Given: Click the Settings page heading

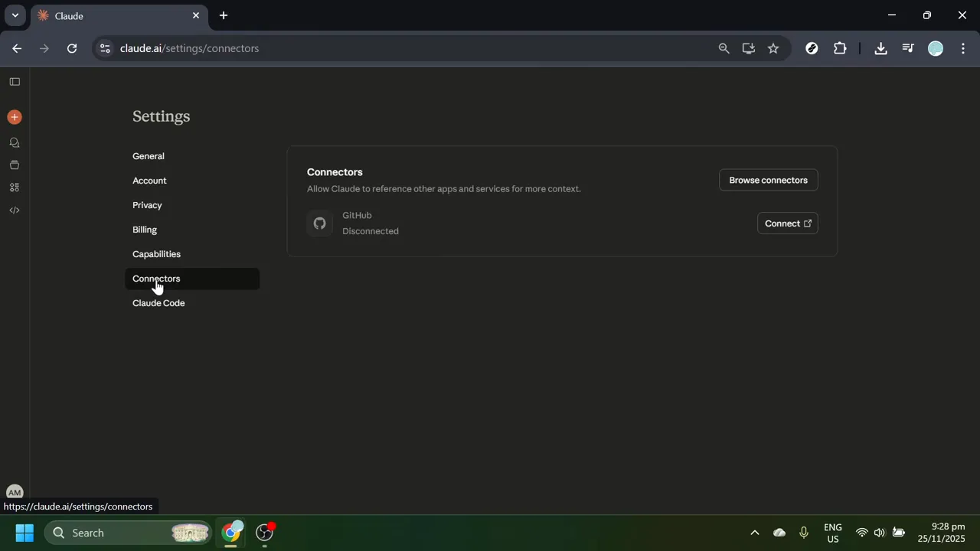Looking at the screenshot, I should (x=161, y=116).
